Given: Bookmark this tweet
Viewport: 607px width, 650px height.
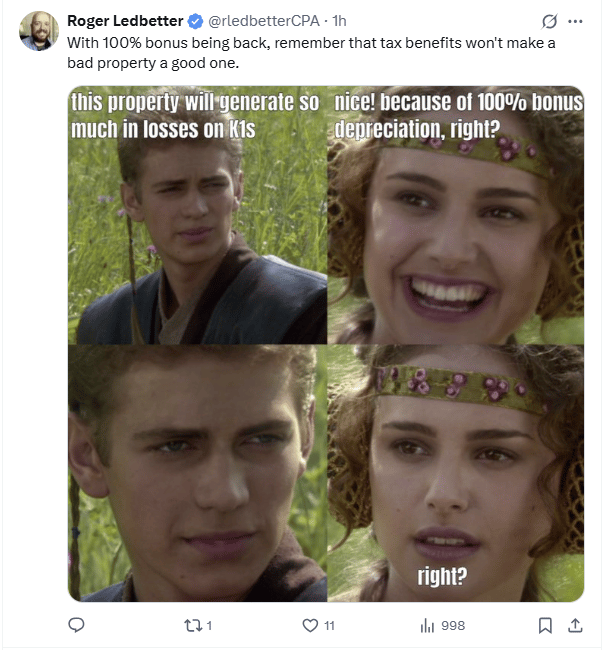Looking at the screenshot, I should (x=545, y=626).
